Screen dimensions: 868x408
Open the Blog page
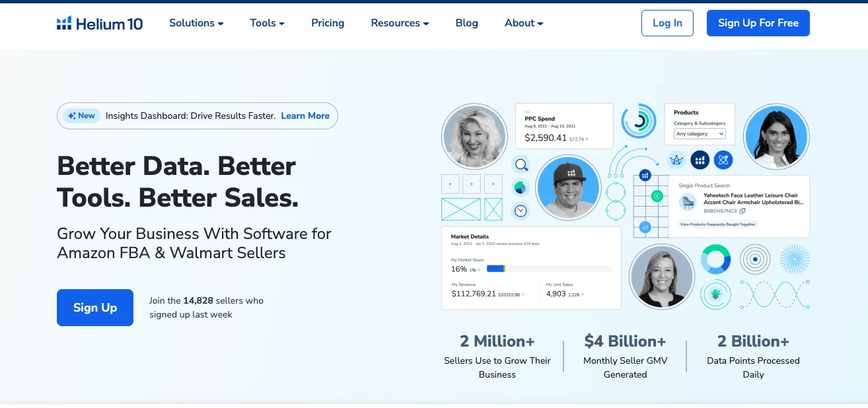point(466,23)
